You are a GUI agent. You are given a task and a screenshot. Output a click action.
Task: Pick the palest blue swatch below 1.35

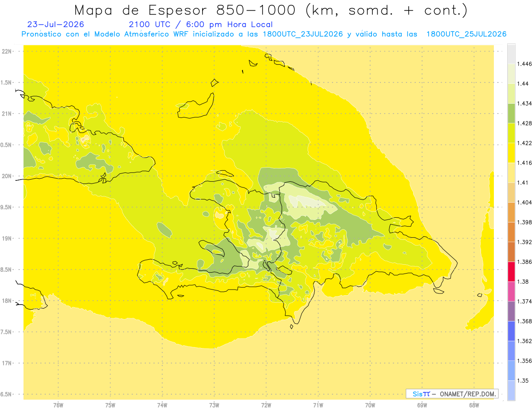click(511, 390)
